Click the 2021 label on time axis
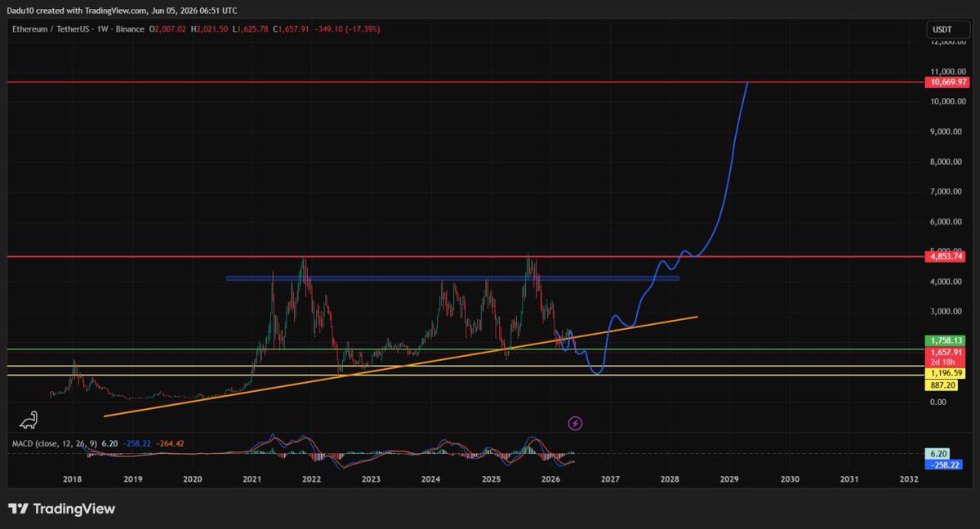Screen dimensions: 980x529 point(252,480)
